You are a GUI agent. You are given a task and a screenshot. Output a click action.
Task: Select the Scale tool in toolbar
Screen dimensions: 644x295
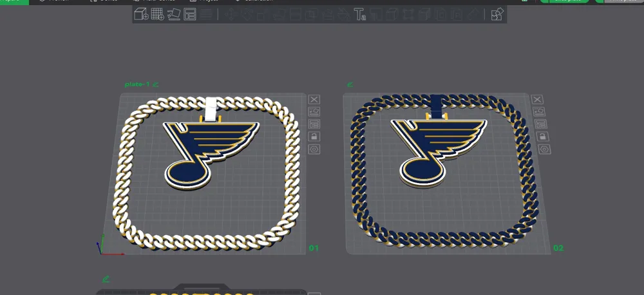click(x=262, y=15)
